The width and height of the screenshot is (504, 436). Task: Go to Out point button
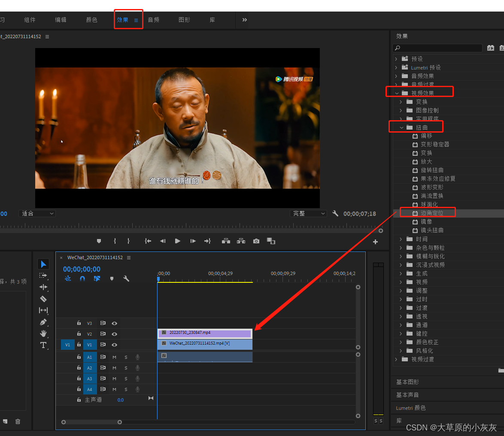208,241
